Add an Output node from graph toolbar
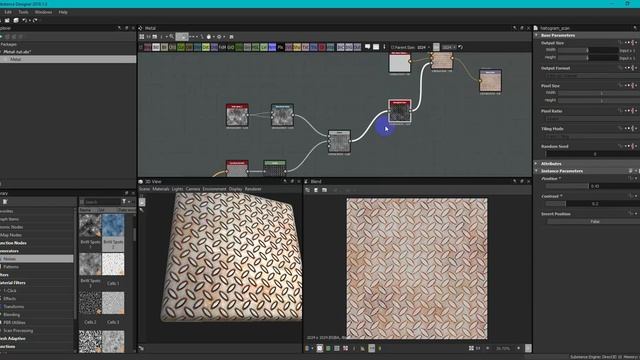 (x=357, y=47)
